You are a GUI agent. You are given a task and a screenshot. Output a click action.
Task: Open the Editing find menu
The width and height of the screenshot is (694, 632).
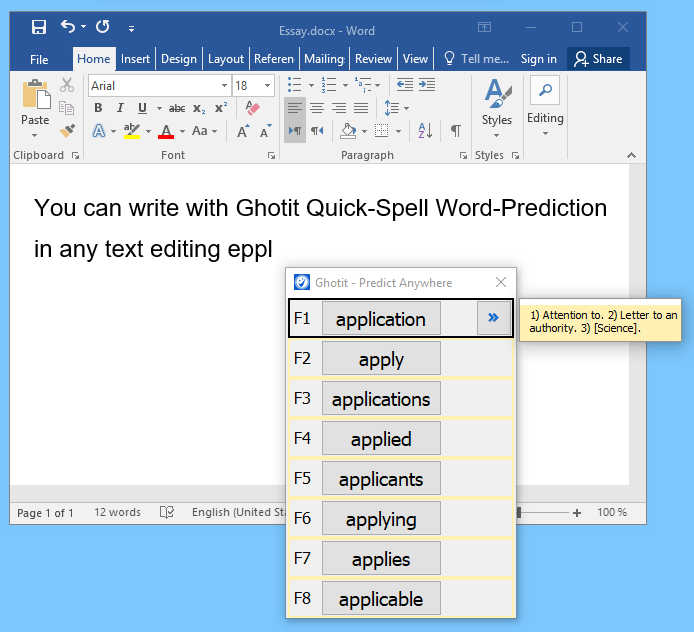coord(545,108)
